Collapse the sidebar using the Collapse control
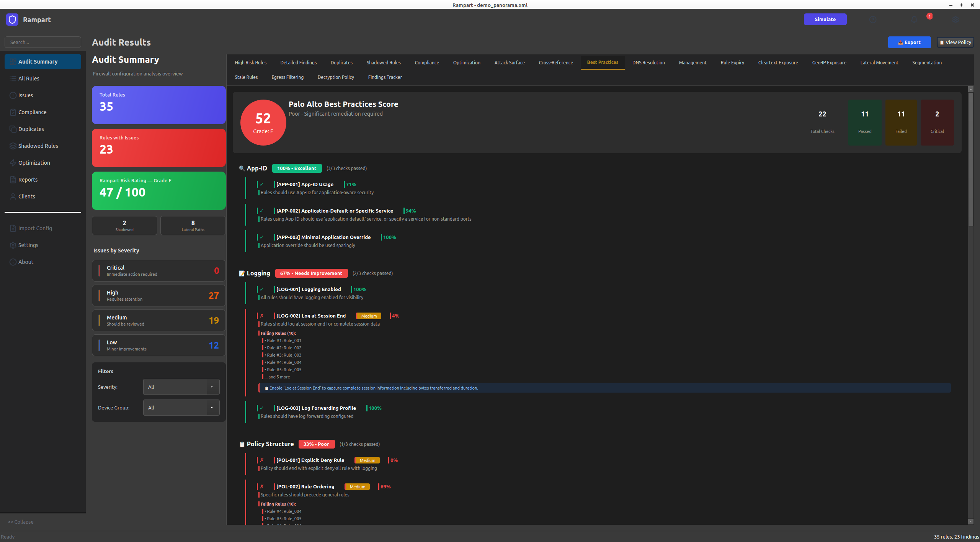 (x=21, y=522)
